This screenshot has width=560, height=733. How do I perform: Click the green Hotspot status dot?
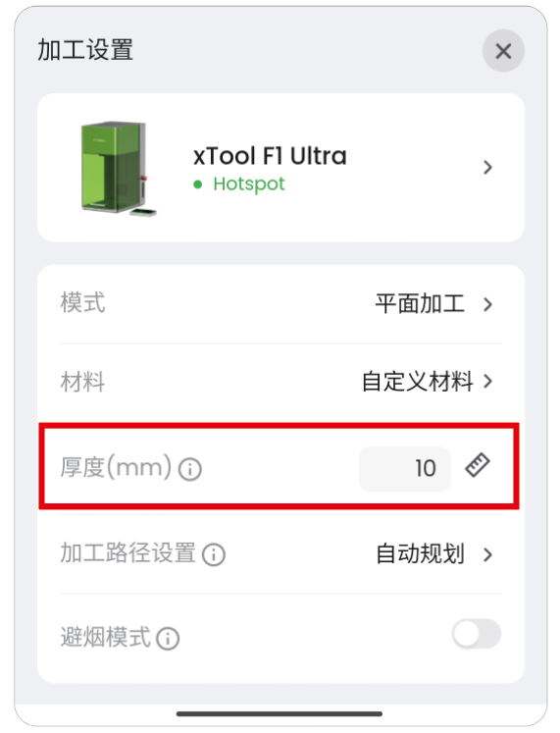197,184
